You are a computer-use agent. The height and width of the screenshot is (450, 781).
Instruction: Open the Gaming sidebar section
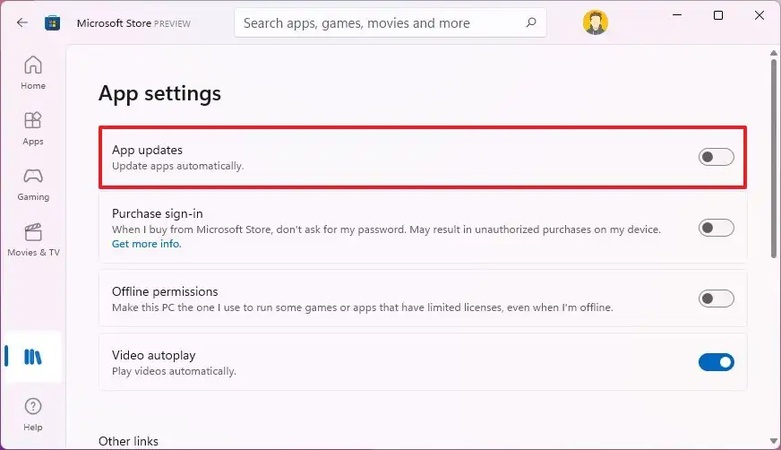pos(33,184)
